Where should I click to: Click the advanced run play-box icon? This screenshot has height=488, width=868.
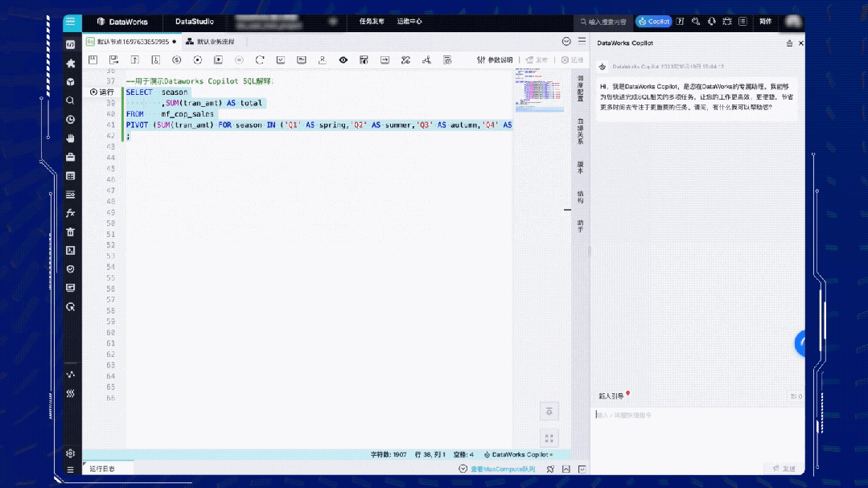tap(218, 59)
